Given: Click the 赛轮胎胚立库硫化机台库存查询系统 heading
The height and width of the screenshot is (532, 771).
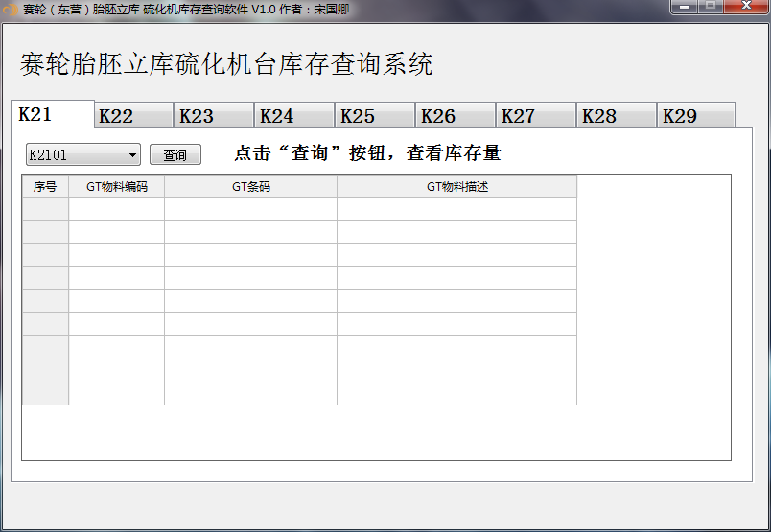Looking at the screenshot, I should (x=226, y=64).
